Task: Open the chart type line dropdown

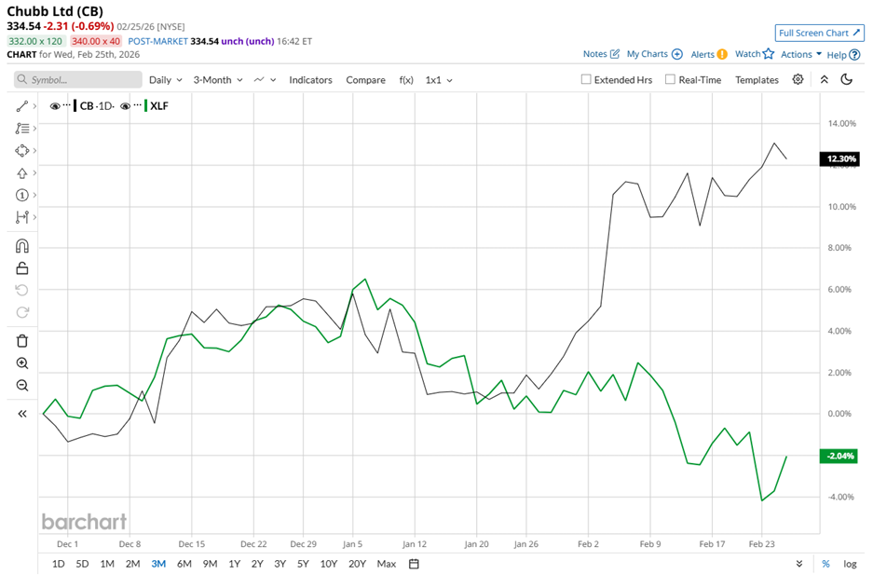Action: click(x=265, y=80)
